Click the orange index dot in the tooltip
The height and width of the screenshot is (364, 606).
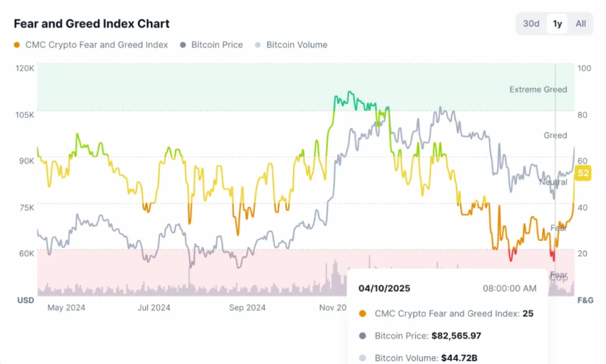tap(362, 314)
